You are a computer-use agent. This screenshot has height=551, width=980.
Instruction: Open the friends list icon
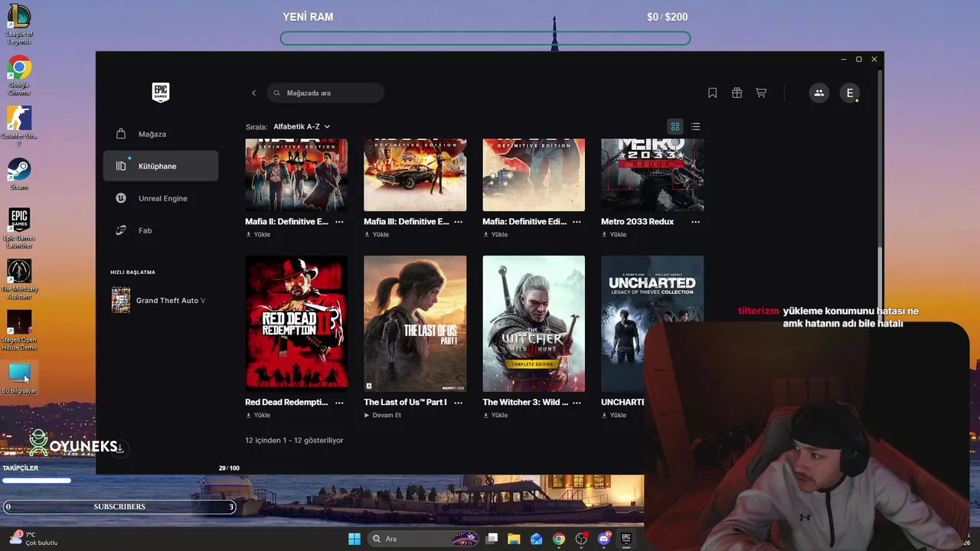pos(818,93)
